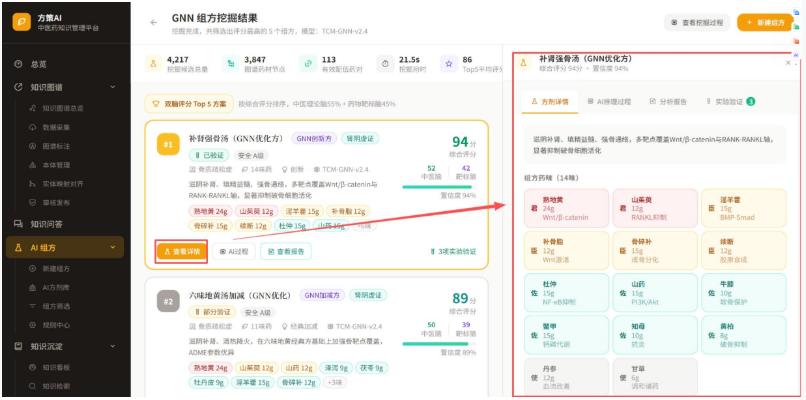Click the star icon for Top5平均评分
Image resolution: width=806 pixels, height=400 pixels.
(x=449, y=64)
